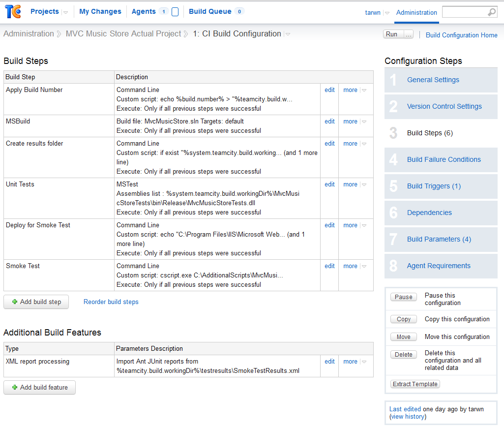The image size is (504, 429).
Task: Click the Smoke Test step name cell
Action: (x=59, y=276)
